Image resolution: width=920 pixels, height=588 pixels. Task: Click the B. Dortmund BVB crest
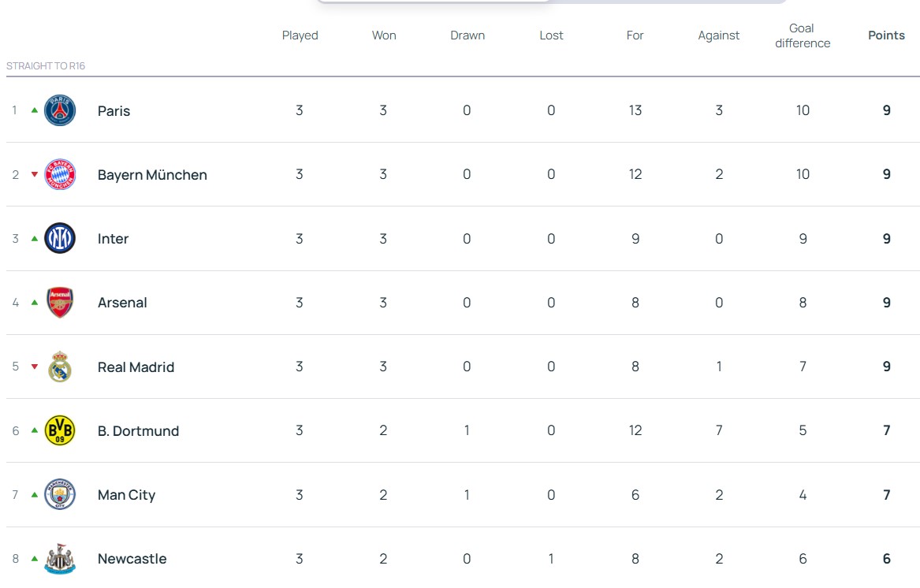click(x=60, y=430)
